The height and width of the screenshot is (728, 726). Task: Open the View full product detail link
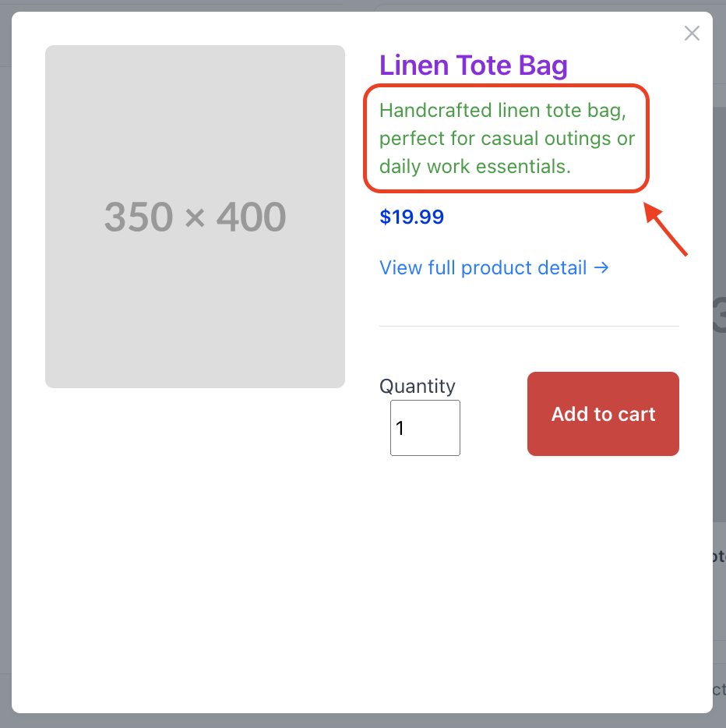pyautogui.click(x=483, y=268)
